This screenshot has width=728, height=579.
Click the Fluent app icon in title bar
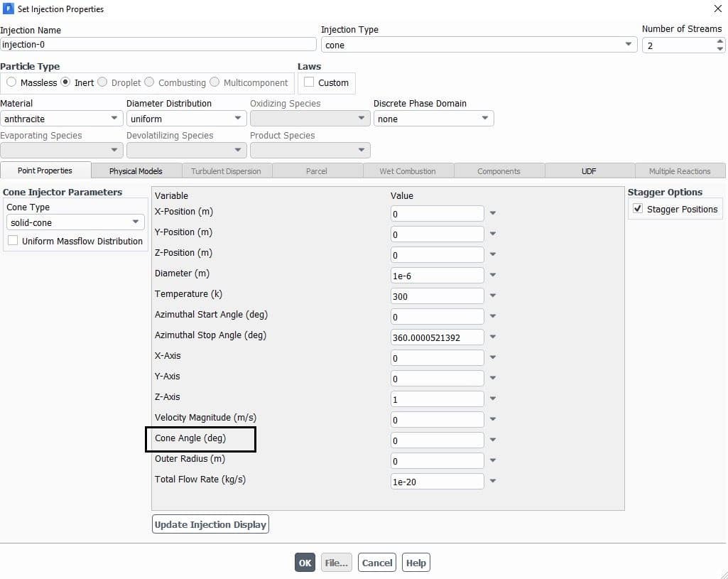tap(9, 9)
